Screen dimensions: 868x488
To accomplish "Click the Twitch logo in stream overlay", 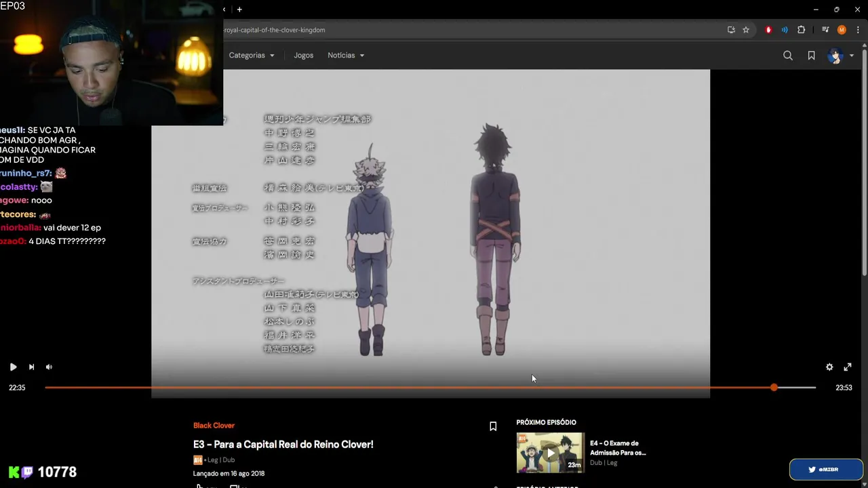I will pyautogui.click(x=26, y=472).
